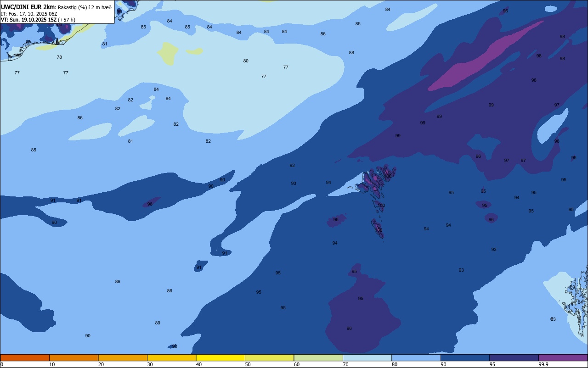Screen dimensions: 588x368
Task: Select the 30–40 golden legend swatch
Action: point(171,357)
